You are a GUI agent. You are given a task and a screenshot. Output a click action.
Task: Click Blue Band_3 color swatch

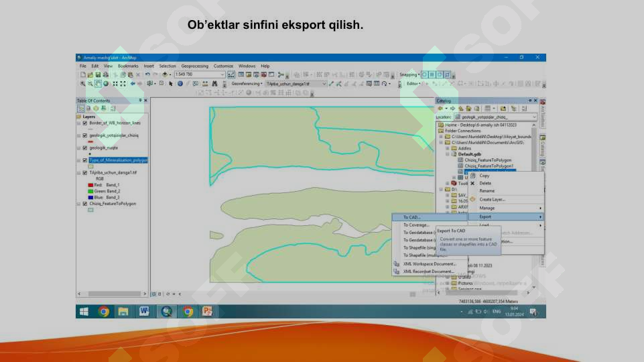[90, 198]
